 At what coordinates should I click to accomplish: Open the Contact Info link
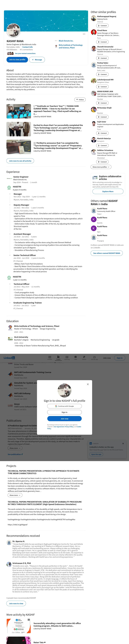(27, 47)
